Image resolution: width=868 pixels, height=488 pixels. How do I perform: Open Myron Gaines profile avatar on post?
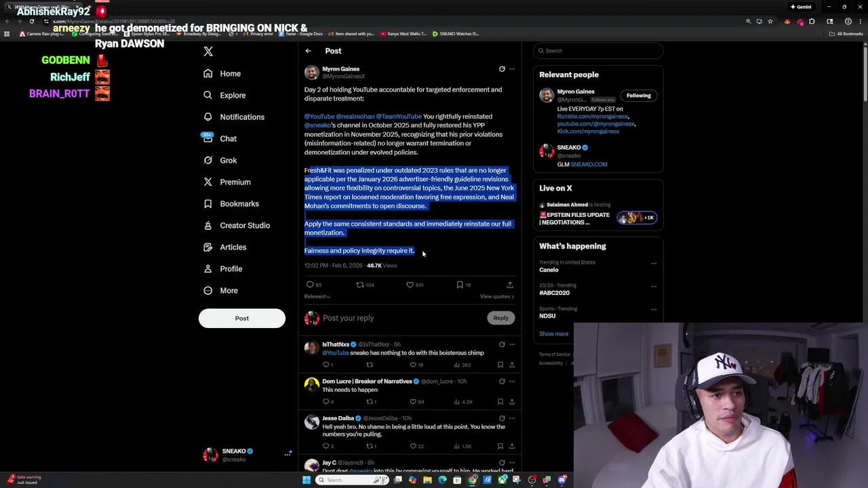(311, 73)
